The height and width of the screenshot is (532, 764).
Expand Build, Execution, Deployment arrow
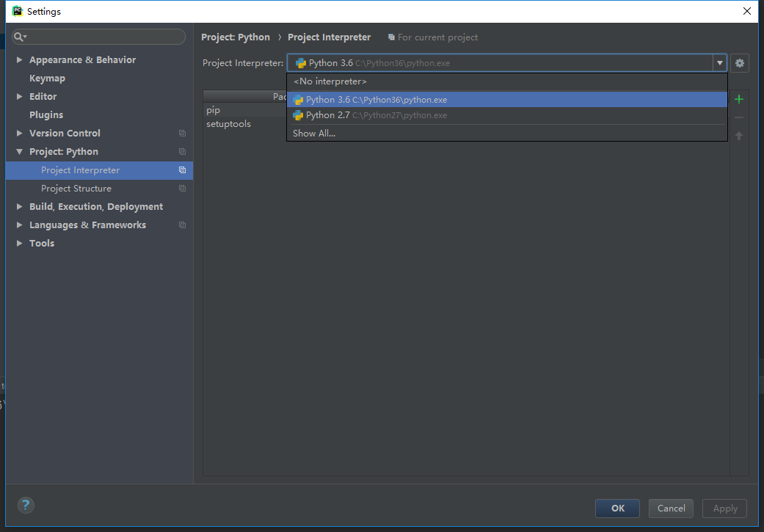point(20,207)
